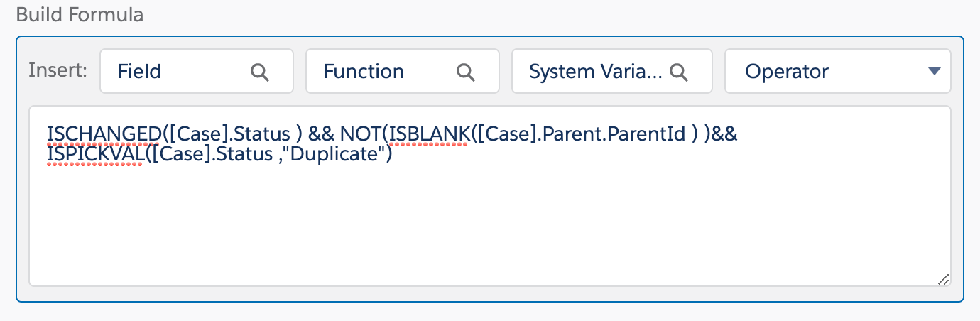The width and height of the screenshot is (980, 321).
Task: Click the Field search magnifier icon
Action: [260, 72]
